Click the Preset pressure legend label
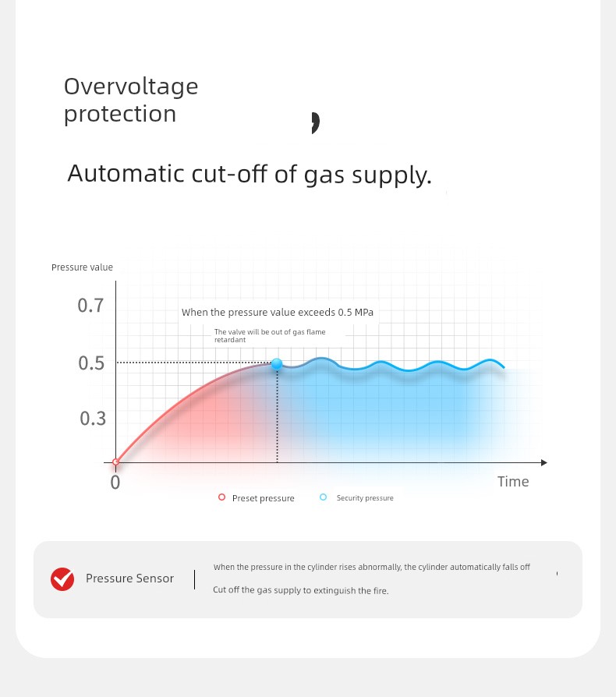The width and height of the screenshot is (616, 697). pos(264,498)
